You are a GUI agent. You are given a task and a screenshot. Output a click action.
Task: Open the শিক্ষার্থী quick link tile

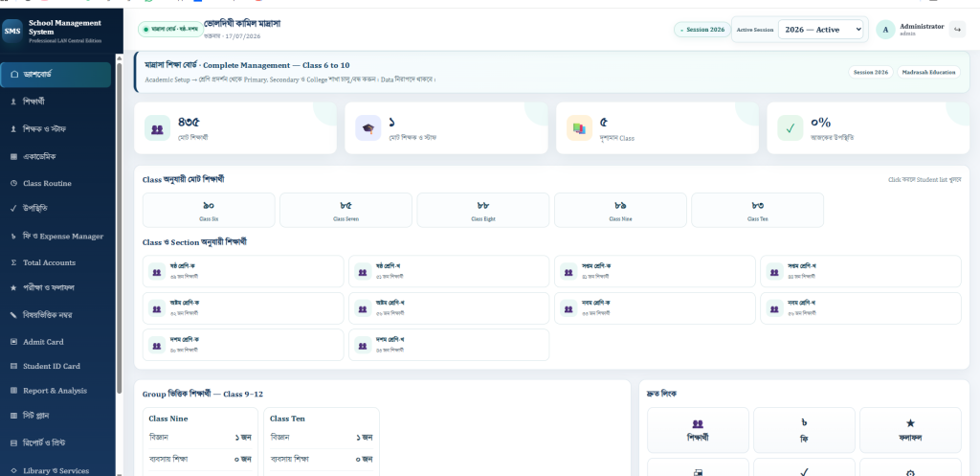coord(698,430)
